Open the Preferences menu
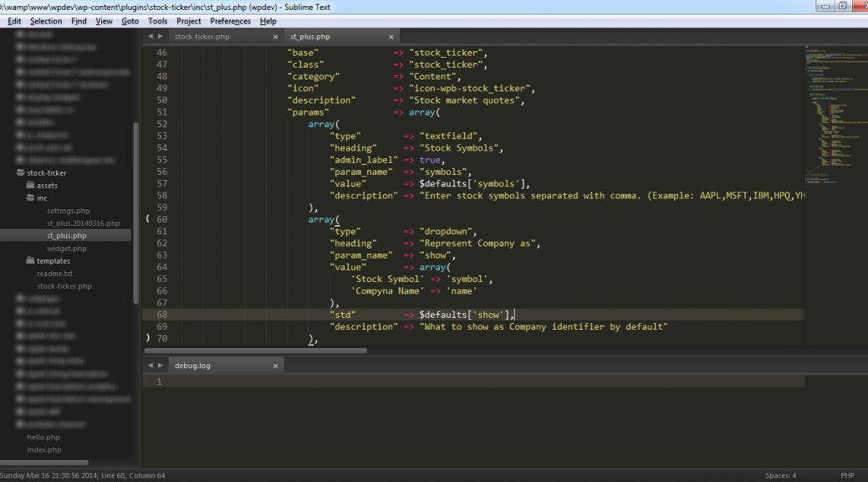The image size is (868, 482). [230, 21]
